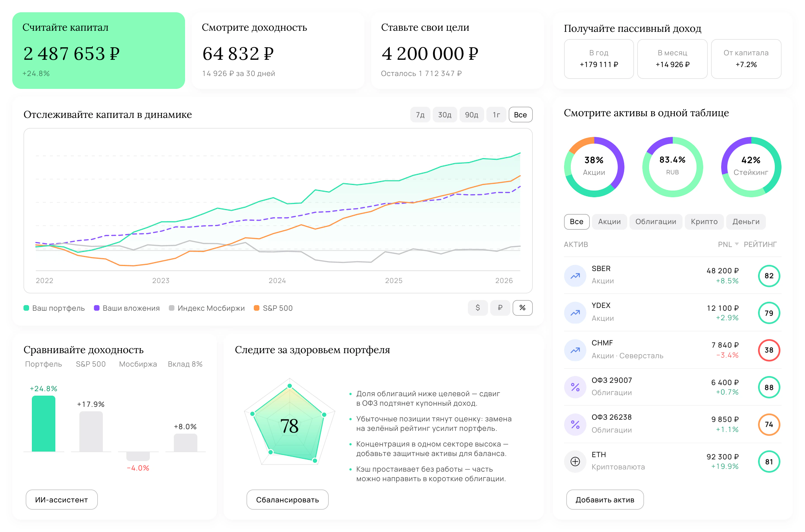Click ETH rating badge 81
This screenshot has width=805, height=532.
[769, 461]
